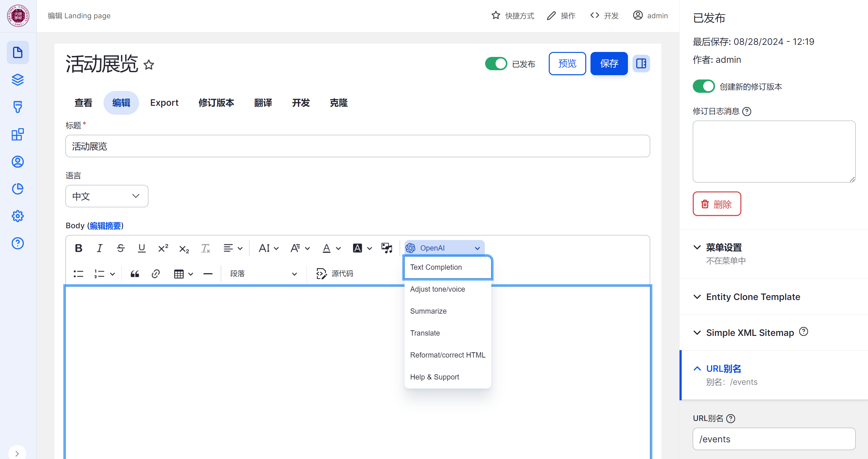Expand the sidebar with the arrow button

coord(17,454)
